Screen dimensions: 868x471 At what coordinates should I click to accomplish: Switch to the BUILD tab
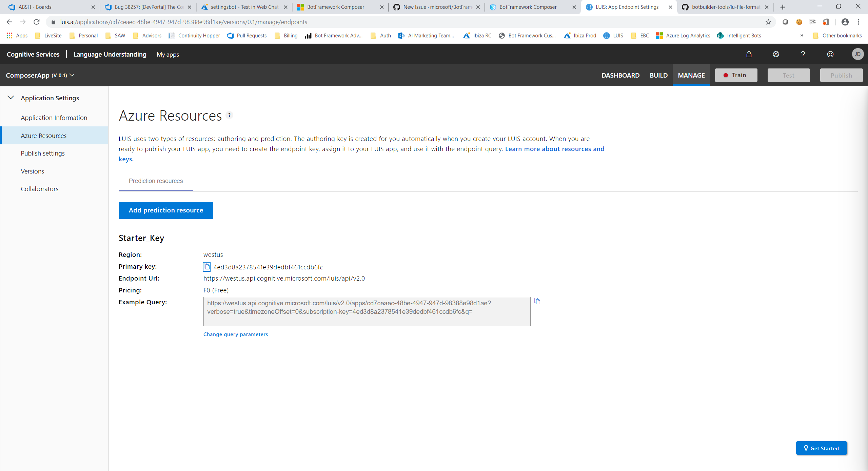tap(659, 75)
